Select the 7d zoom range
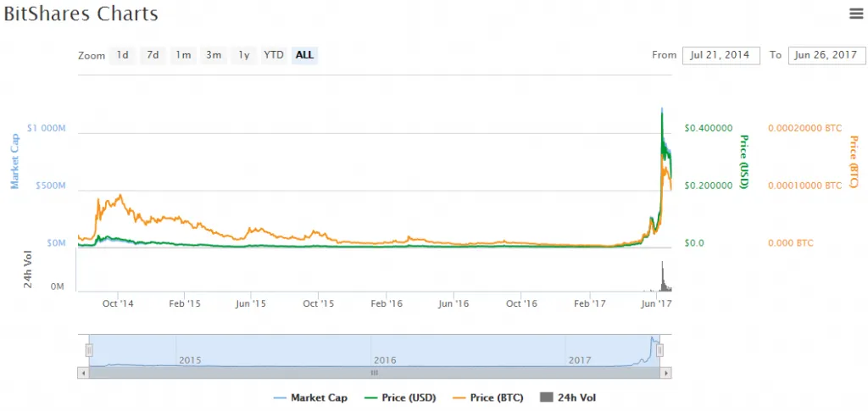This screenshot has width=868, height=411. point(153,55)
